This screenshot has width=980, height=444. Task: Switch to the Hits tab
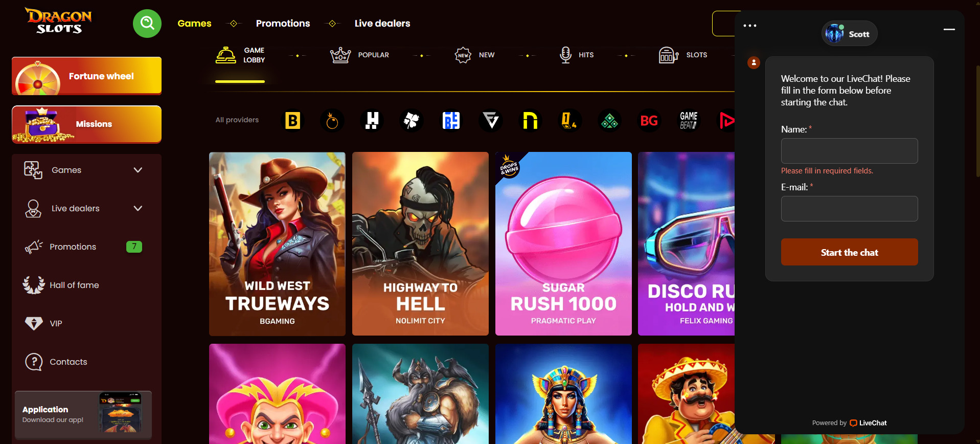pyautogui.click(x=577, y=55)
